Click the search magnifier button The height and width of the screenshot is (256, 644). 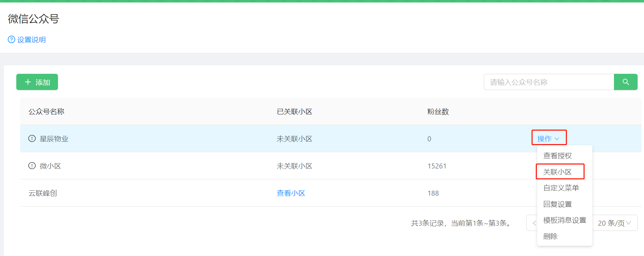626,82
